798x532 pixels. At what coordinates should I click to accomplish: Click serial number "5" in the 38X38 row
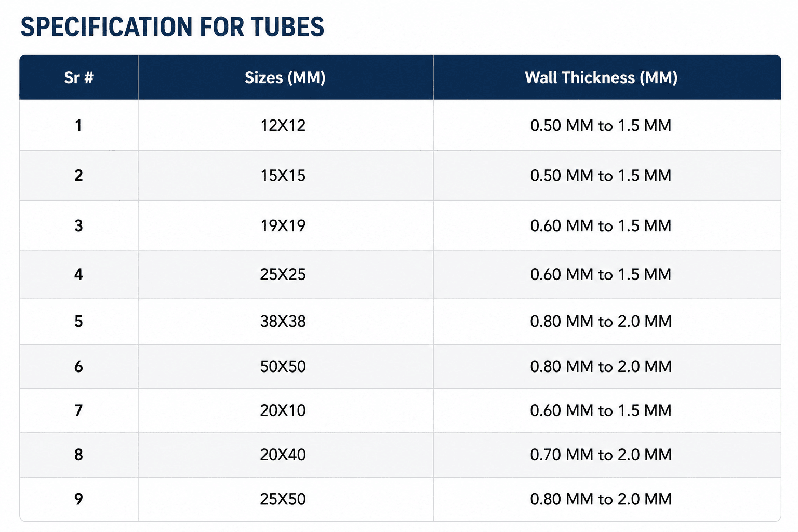[x=78, y=321]
